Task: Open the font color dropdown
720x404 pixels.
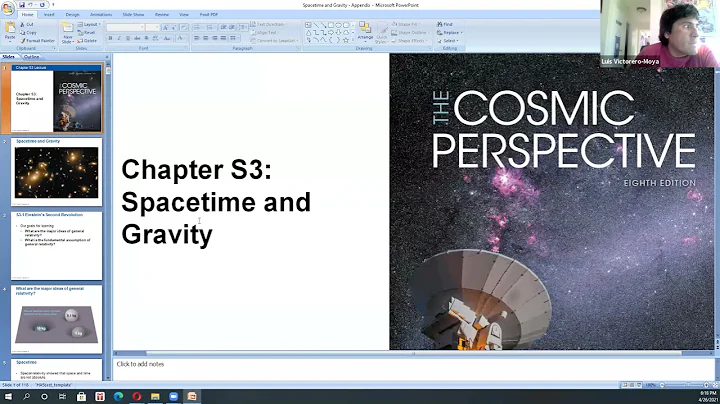Action: pyautogui.click(x=182, y=38)
